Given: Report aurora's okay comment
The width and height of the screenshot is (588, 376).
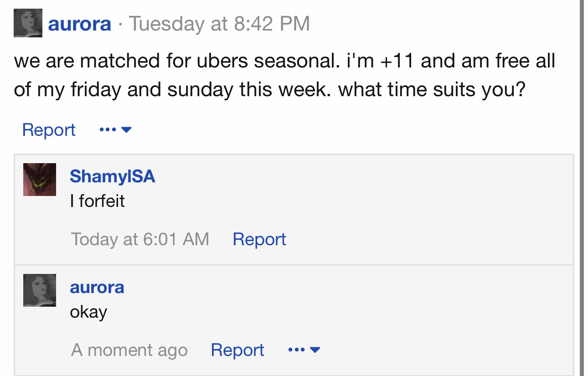Looking at the screenshot, I should coord(237,350).
